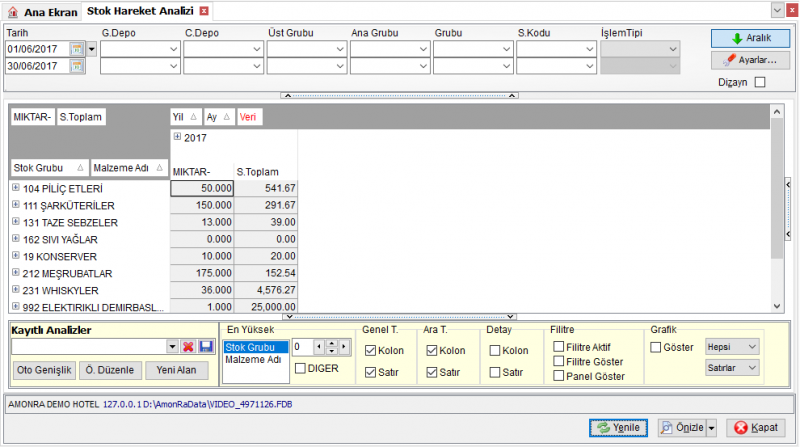Enable the Filitre Aktif checkbox
Image resolution: width=800 pixels, height=447 pixels.
coord(559,347)
